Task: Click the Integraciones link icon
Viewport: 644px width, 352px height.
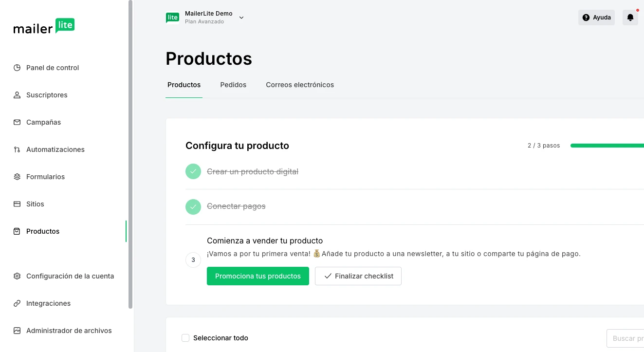Action: pos(18,303)
